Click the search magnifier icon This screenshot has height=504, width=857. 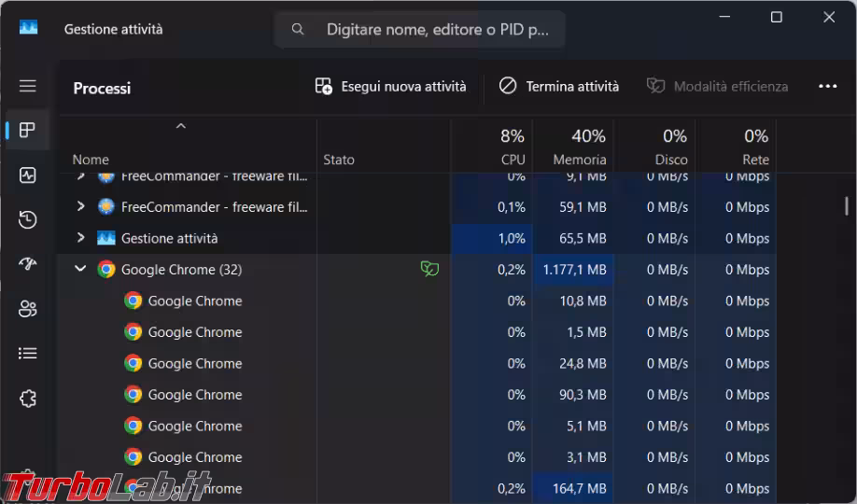coord(297,29)
